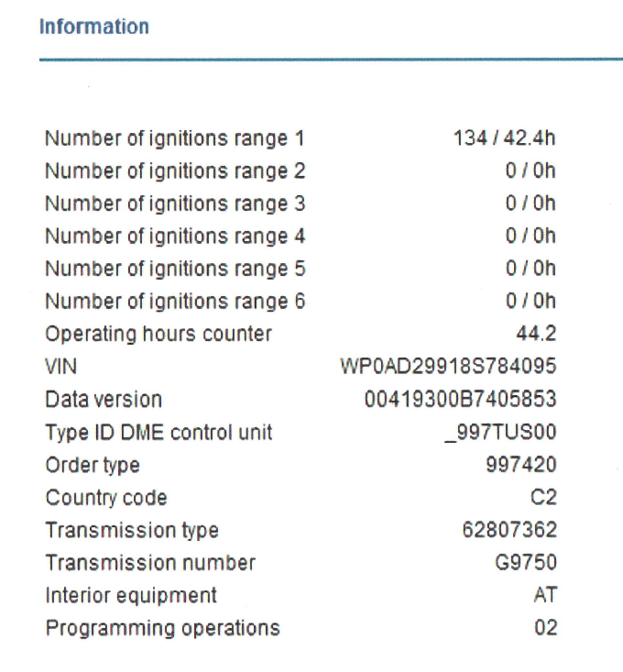Screen dimensions: 623x672
Task: Select the Transmission number value G9750
Action: [x=525, y=563]
